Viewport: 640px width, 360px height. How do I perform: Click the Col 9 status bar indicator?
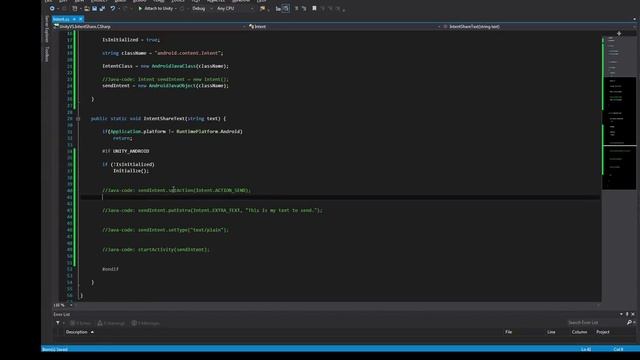tap(618, 349)
